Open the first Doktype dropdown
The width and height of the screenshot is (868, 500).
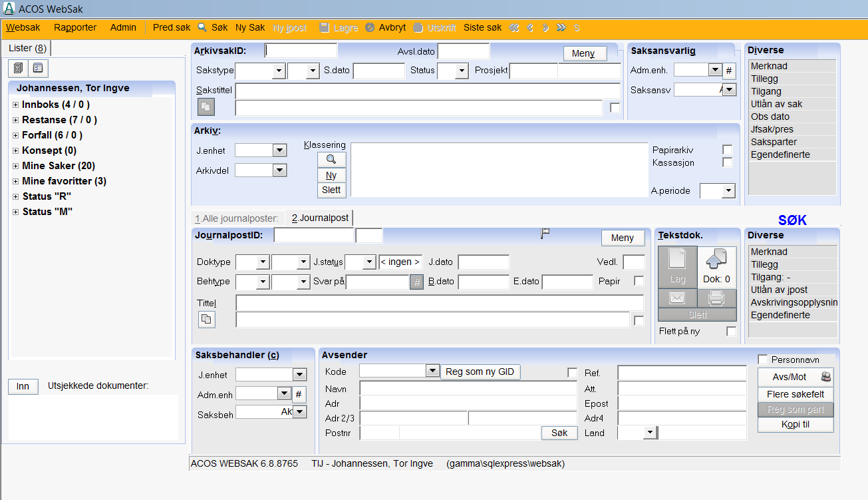(262, 262)
